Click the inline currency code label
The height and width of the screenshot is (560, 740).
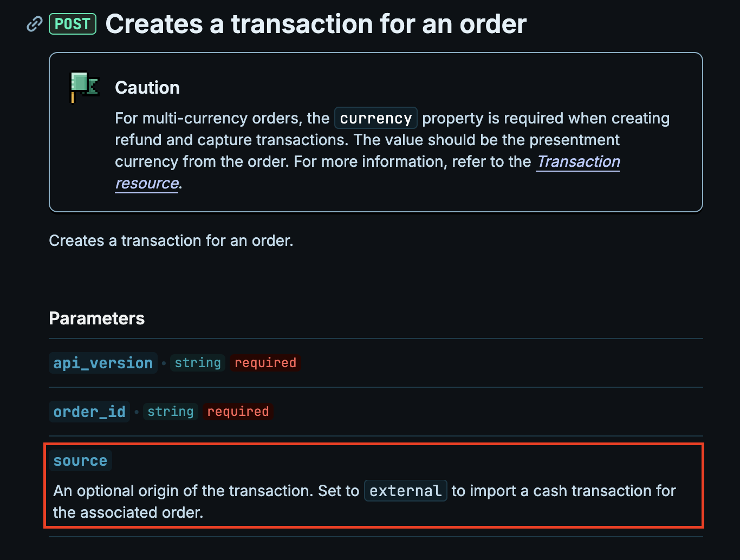pyautogui.click(x=375, y=119)
